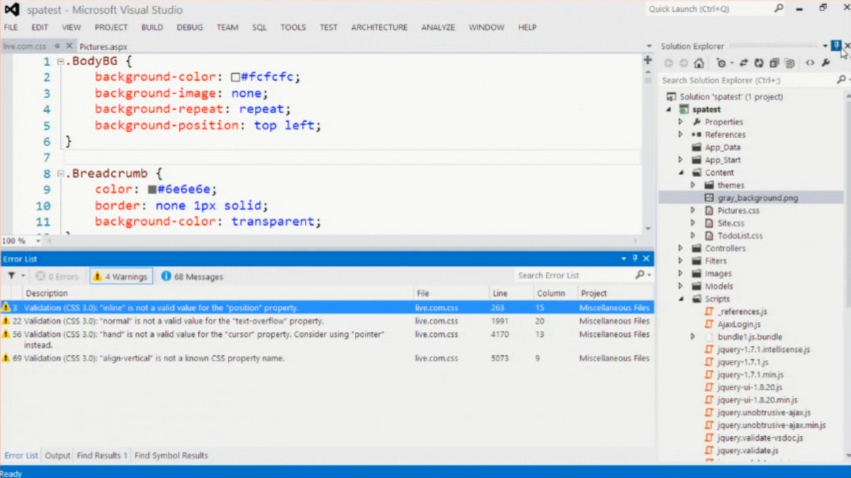Expand the Controllers folder
851x478 pixels.
(681, 248)
